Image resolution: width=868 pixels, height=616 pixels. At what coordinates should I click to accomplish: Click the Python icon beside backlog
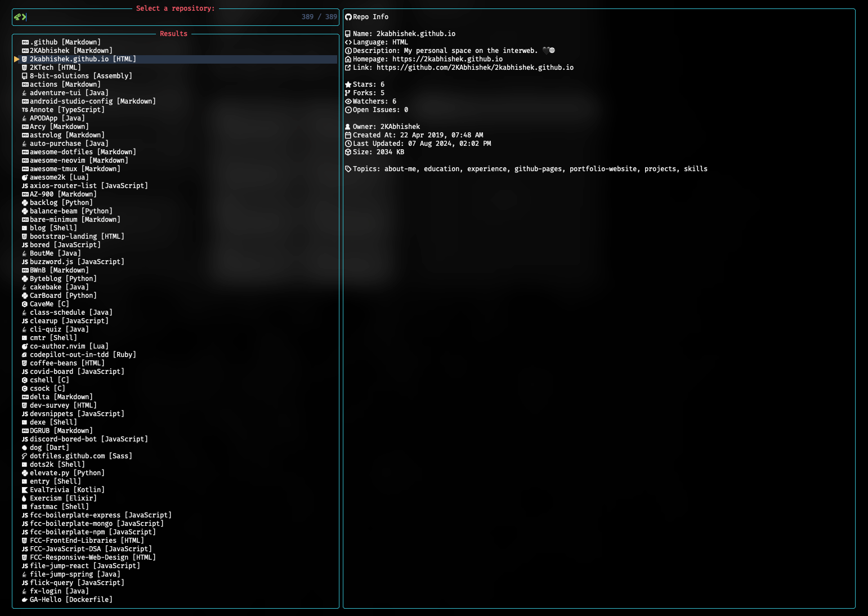pos(25,203)
